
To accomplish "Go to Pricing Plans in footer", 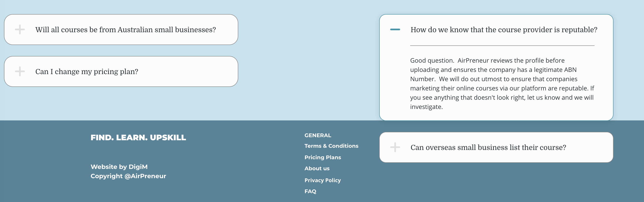I will (x=323, y=157).
